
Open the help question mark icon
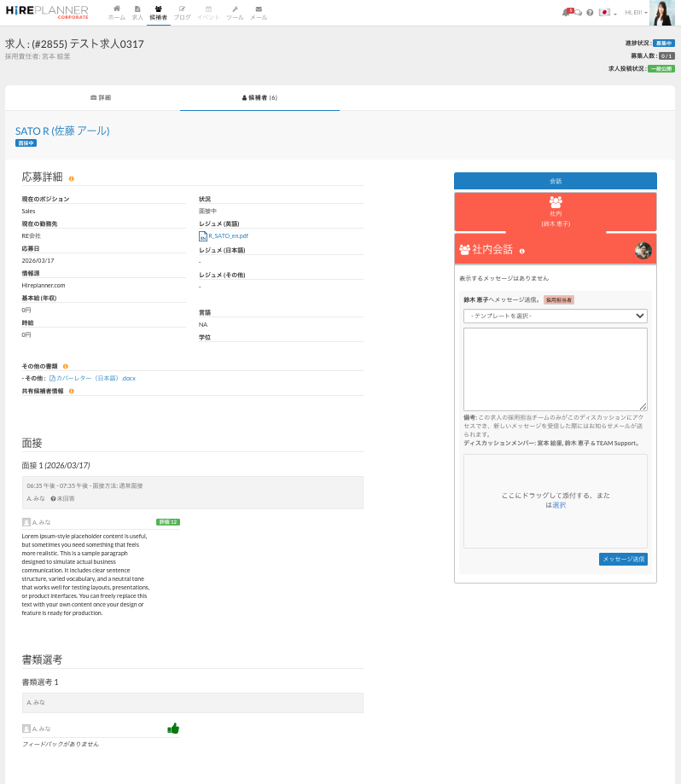pyautogui.click(x=590, y=13)
